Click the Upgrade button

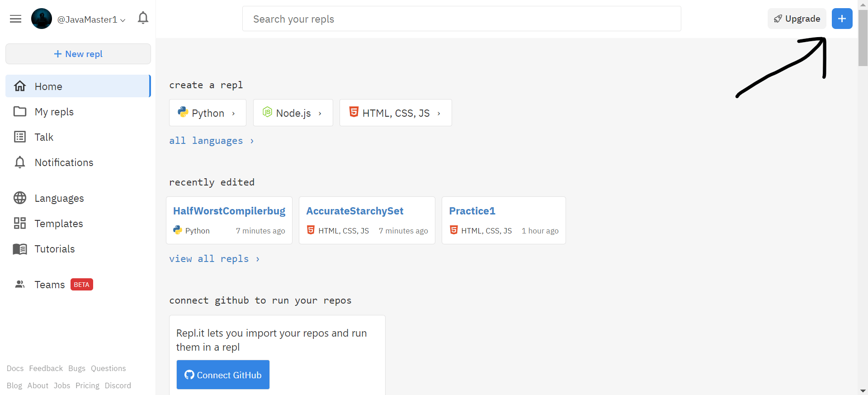[797, 19]
